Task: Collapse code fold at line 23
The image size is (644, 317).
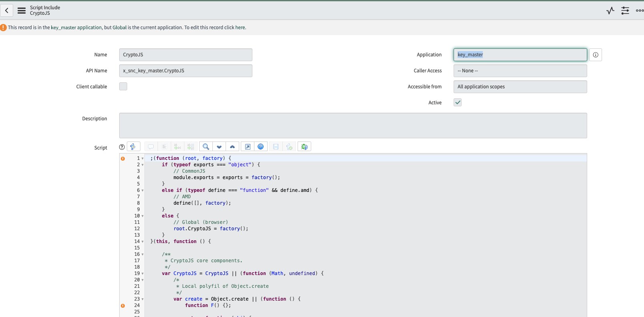Action: click(142, 299)
